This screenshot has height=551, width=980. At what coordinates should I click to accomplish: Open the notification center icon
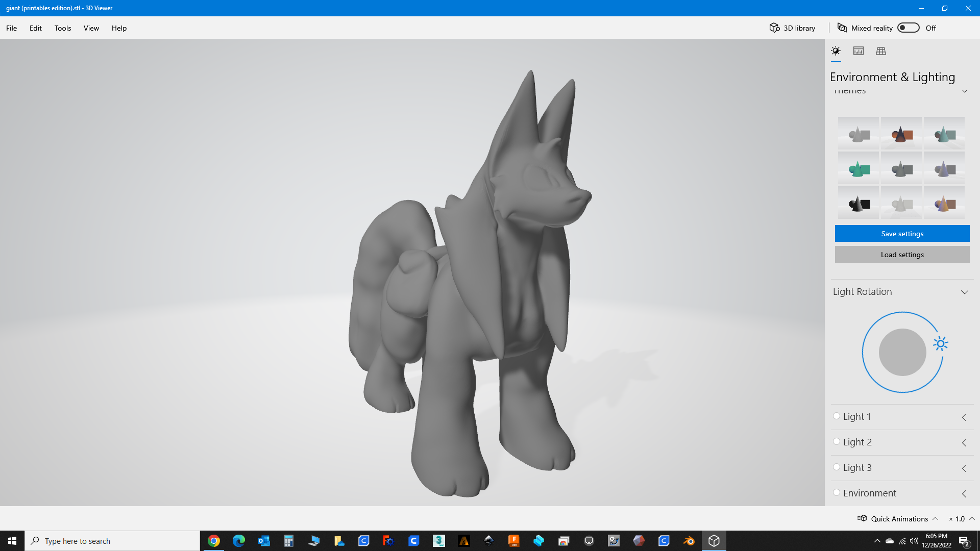coord(964,541)
